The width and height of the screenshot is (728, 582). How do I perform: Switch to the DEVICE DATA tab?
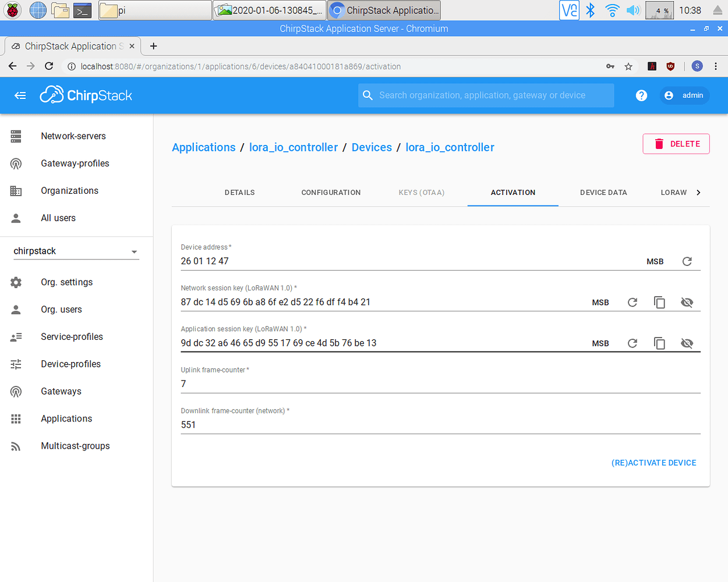(603, 193)
